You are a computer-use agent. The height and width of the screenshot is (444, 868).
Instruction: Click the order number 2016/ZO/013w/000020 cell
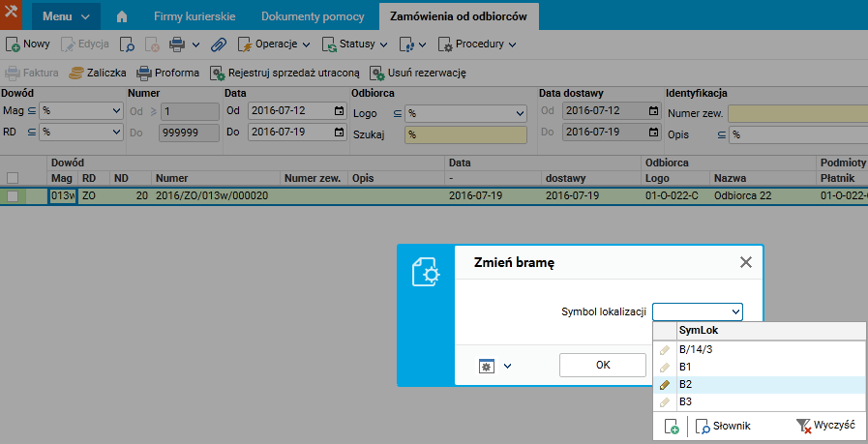point(216,196)
